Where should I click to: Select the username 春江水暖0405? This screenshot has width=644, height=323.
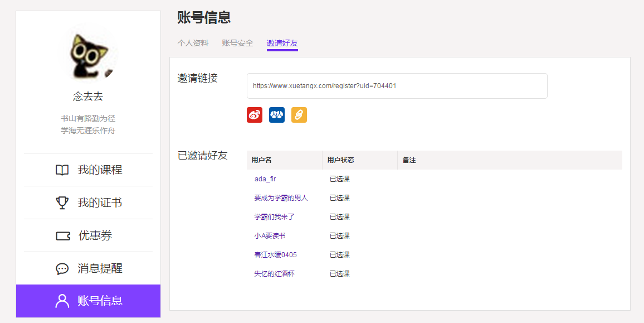click(277, 254)
